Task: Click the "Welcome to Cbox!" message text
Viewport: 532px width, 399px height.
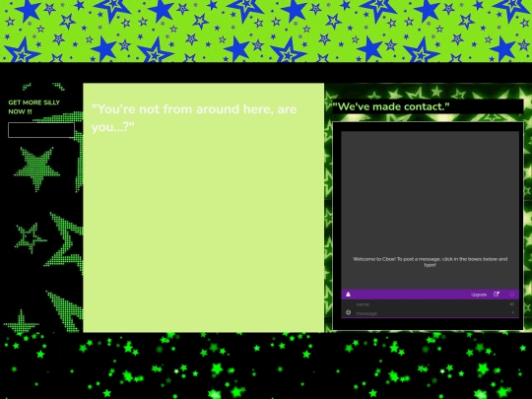Action: pos(430,262)
